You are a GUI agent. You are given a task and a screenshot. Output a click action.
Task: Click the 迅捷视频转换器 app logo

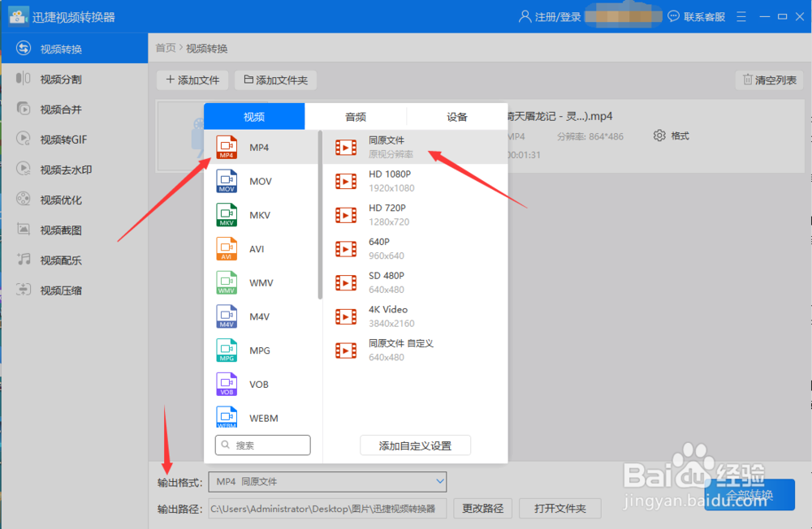tap(18, 16)
